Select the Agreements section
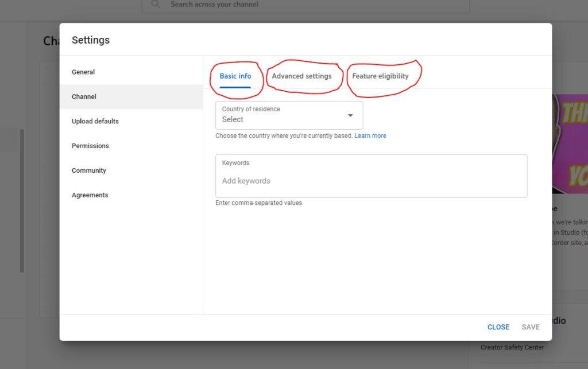The image size is (588, 369). (90, 196)
